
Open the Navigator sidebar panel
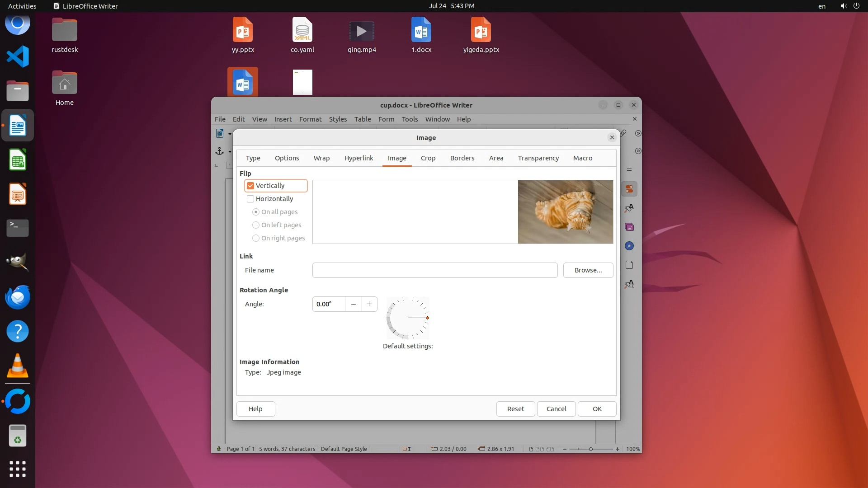[x=629, y=246]
